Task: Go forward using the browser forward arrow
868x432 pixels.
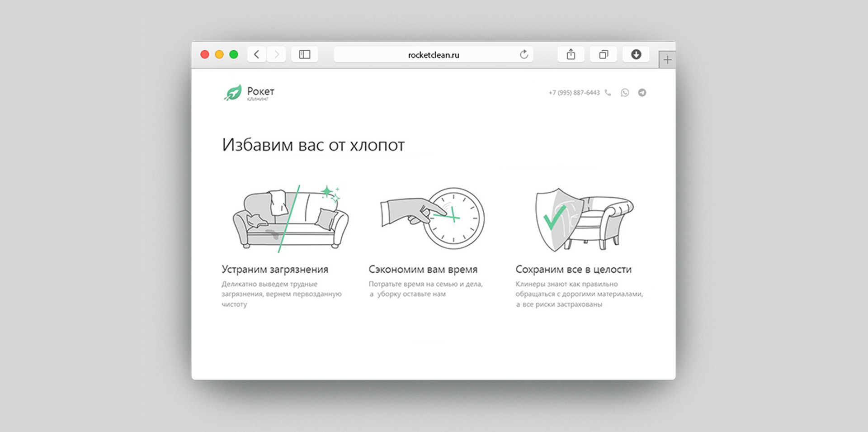Action: pyautogui.click(x=276, y=55)
